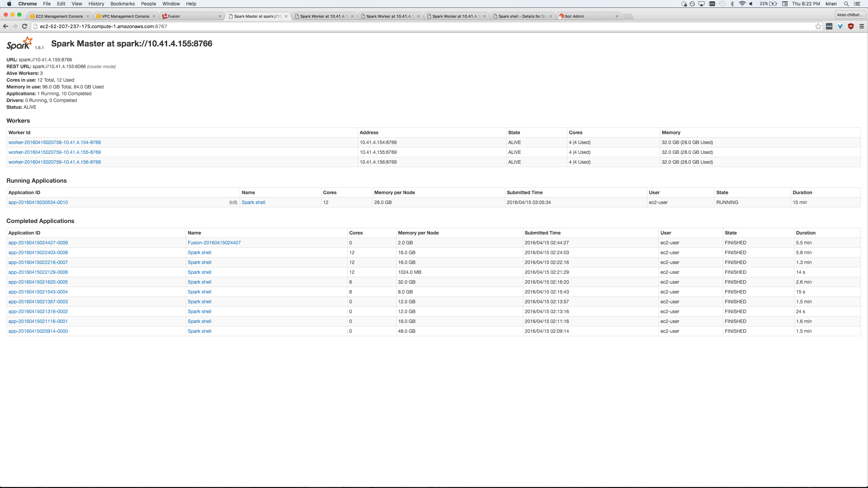
Task: Close the Solr Admin tab
Action: [x=616, y=16]
